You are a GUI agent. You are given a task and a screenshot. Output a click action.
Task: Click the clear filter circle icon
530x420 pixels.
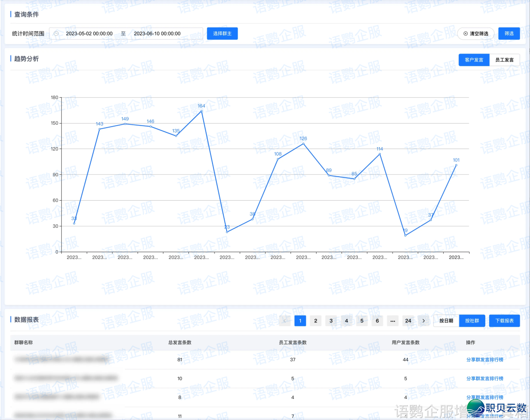[x=466, y=34]
